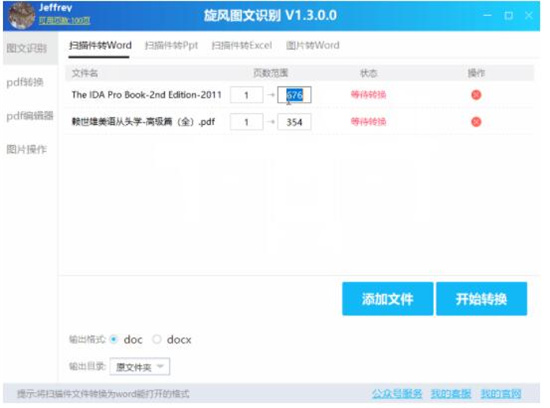This screenshot has height=408, width=550.
Task: Open the 输出目录 原文件夹 dropdown
Action: (140, 367)
